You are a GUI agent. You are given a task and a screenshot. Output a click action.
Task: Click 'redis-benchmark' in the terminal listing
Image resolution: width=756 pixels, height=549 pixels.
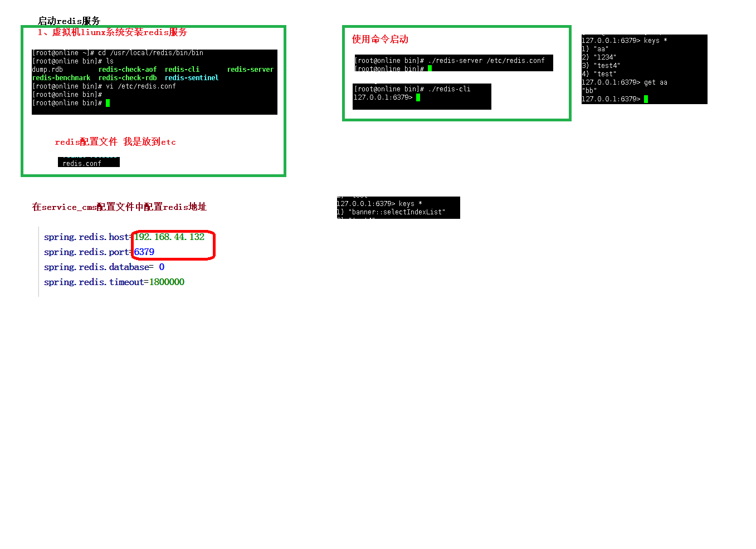point(61,78)
